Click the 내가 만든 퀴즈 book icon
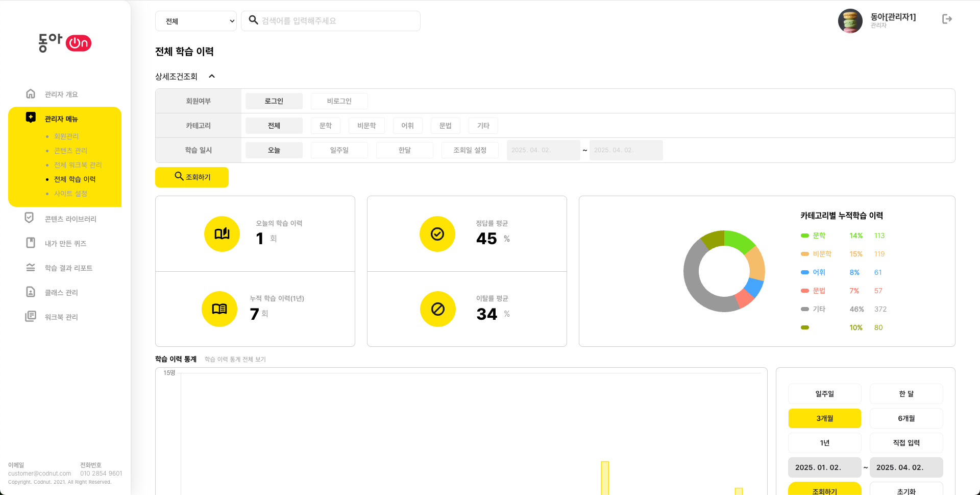Viewport: 980px width, 495px height. (x=31, y=243)
